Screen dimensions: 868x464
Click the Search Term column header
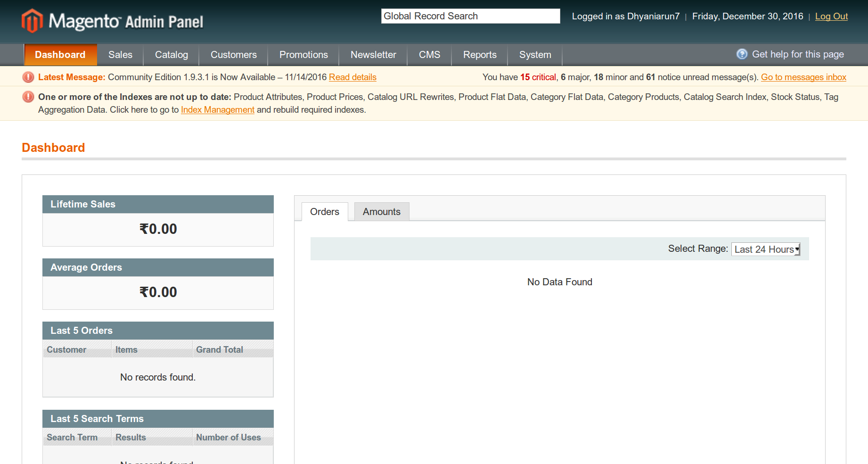click(77, 437)
